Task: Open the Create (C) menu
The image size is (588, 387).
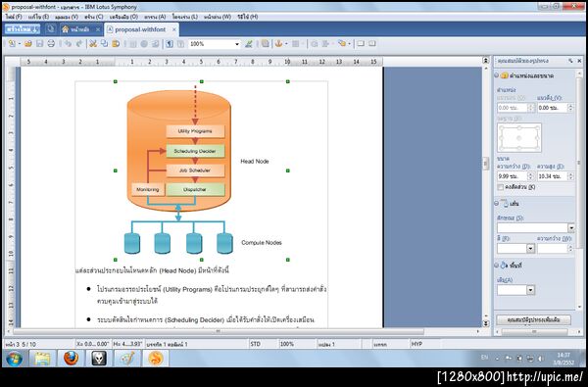Action: (x=94, y=17)
